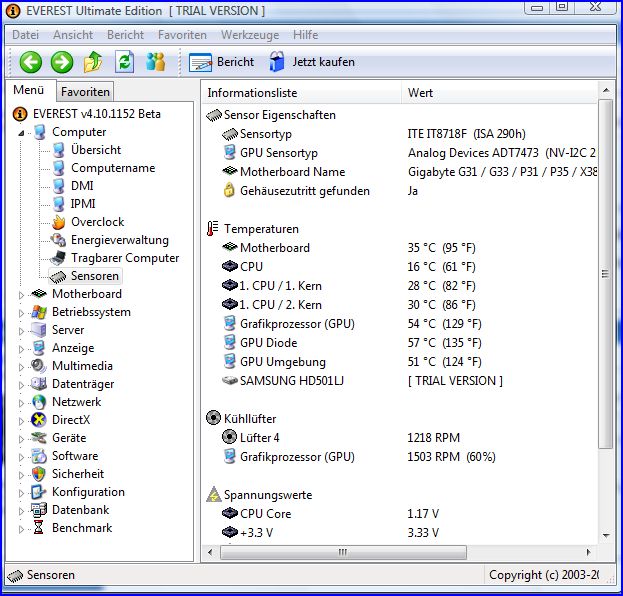Select EVEREST v4.10.1152 Beta root item
The image size is (623, 596).
coord(97,114)
